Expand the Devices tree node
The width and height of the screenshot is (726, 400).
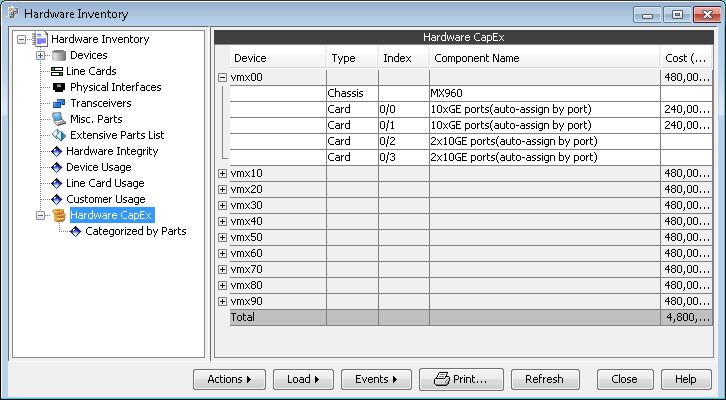(41, 56)
